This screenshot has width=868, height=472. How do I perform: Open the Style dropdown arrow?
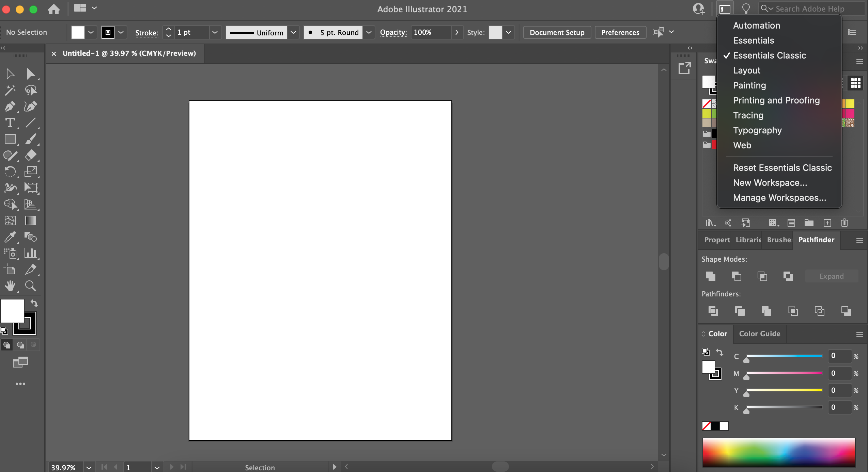[509, 32]
